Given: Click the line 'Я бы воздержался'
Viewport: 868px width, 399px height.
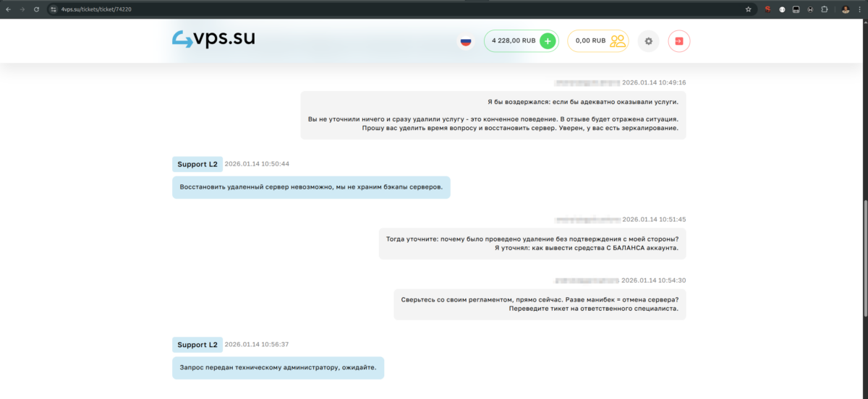Looking at the screenshot, I should 583,103.
